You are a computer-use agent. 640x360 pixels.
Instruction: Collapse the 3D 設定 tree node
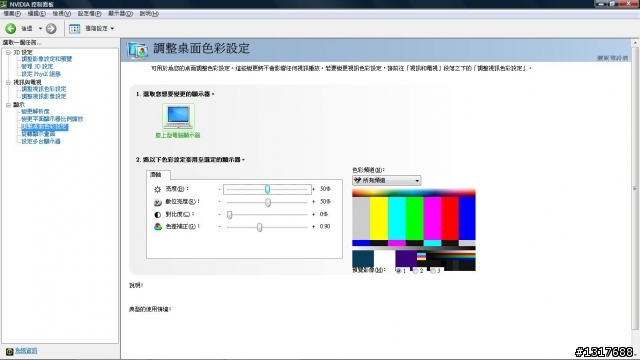pos(8,52)
